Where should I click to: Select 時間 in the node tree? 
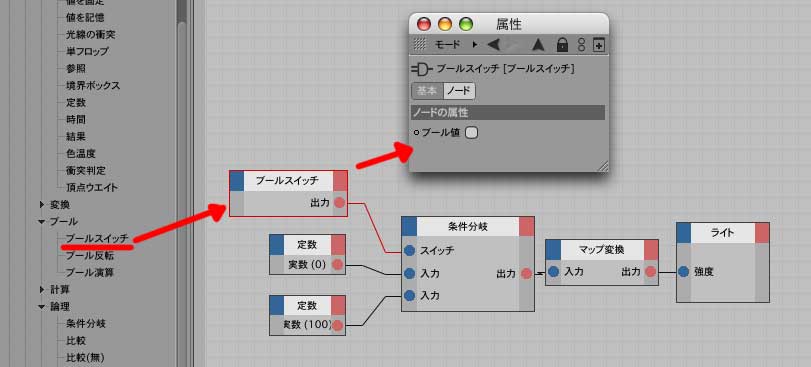click(76, 119)
